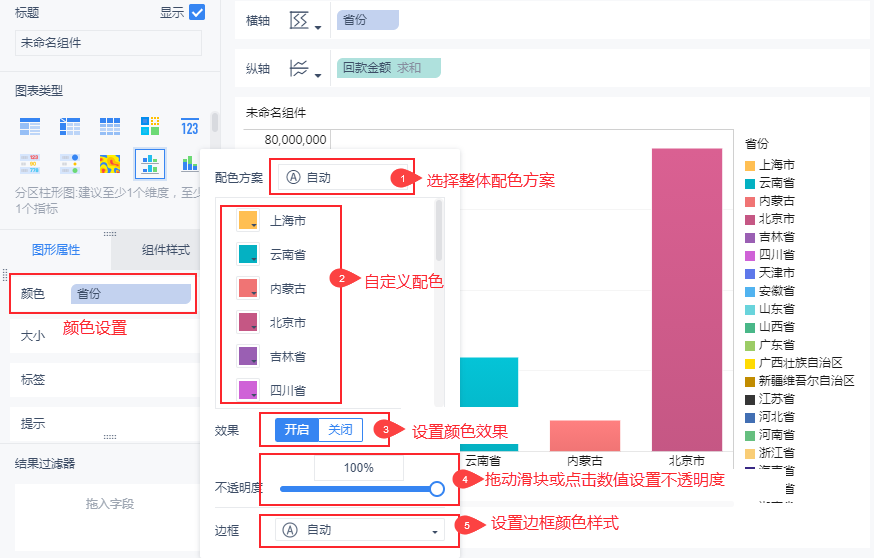This screenshot has height=558, width=874.
Task: Uncheck the 显示 title checkbox
Action: 197,12
